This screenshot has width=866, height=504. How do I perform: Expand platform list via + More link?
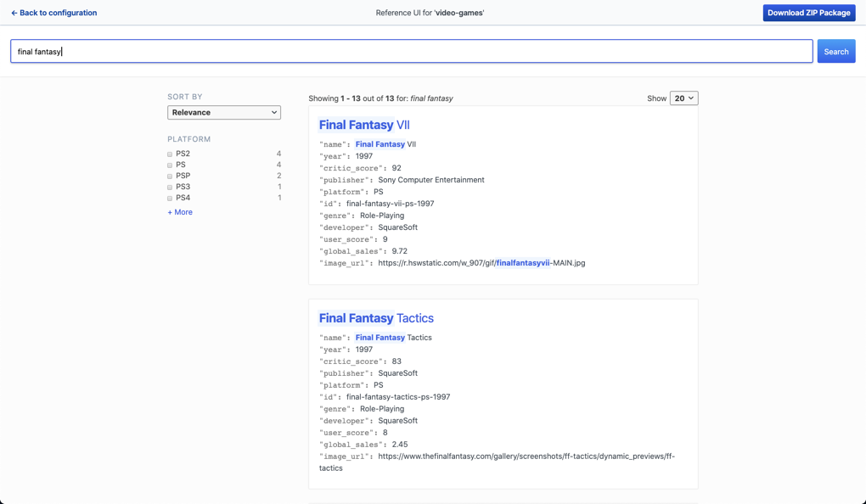179,211
